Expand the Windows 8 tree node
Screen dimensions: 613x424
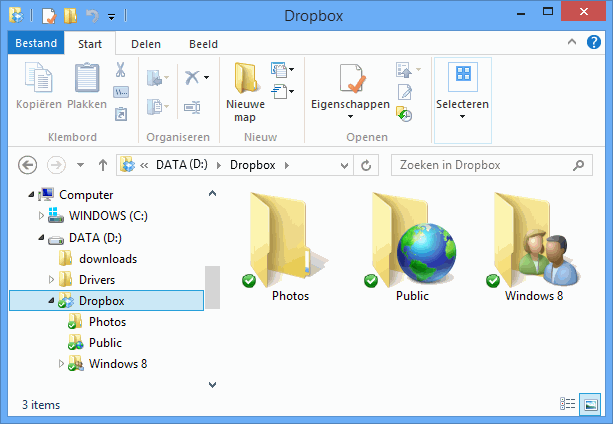pyautogui.click(x=61, y=363)
